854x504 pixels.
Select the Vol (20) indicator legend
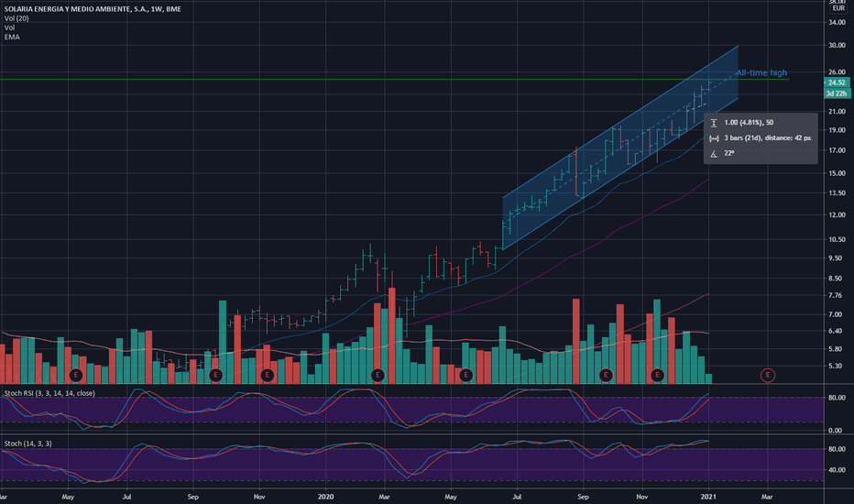coord(16,18)
